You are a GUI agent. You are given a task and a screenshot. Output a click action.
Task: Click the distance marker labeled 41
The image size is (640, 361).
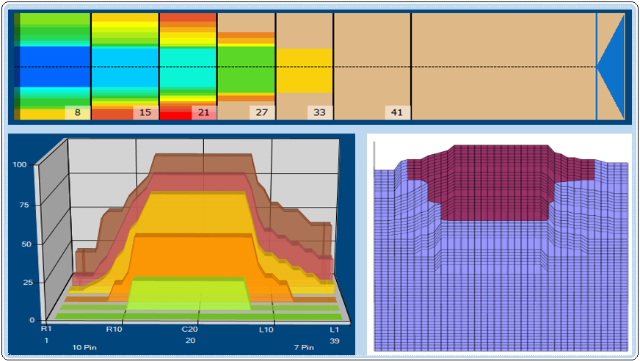pyautogui.click(x=397, y=112)
